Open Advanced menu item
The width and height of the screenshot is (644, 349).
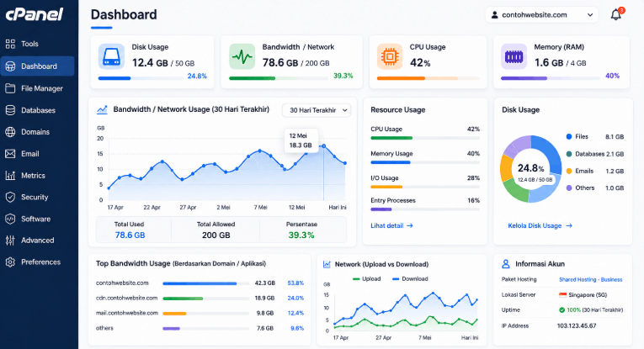(x=37, y=241)
